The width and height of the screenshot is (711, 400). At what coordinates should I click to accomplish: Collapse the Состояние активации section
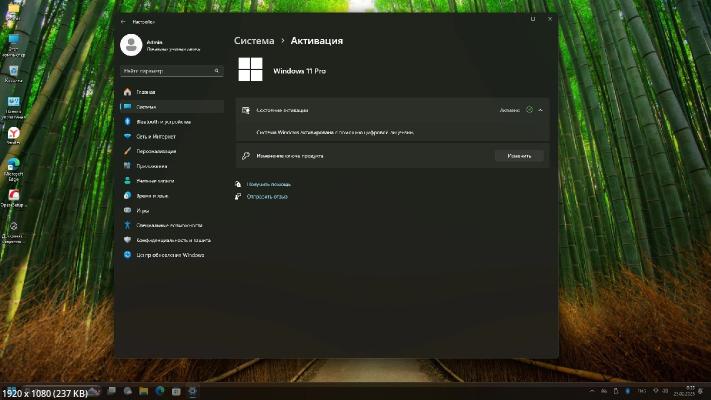point(541,110)
